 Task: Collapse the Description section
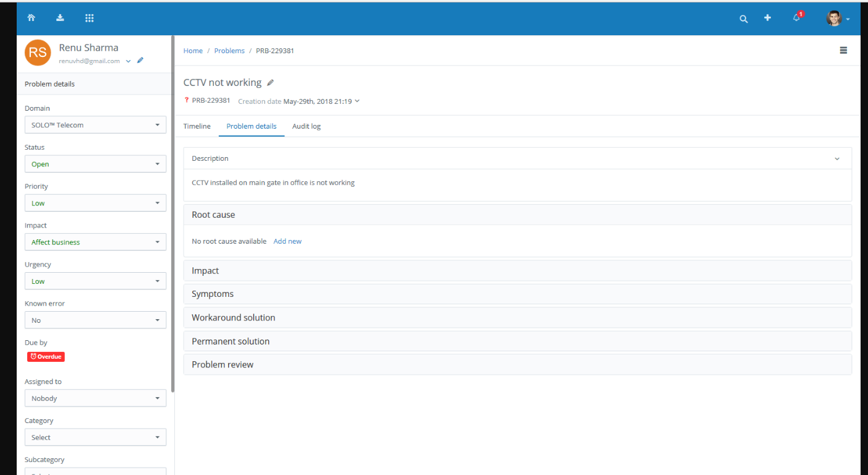tap(837, 159)
